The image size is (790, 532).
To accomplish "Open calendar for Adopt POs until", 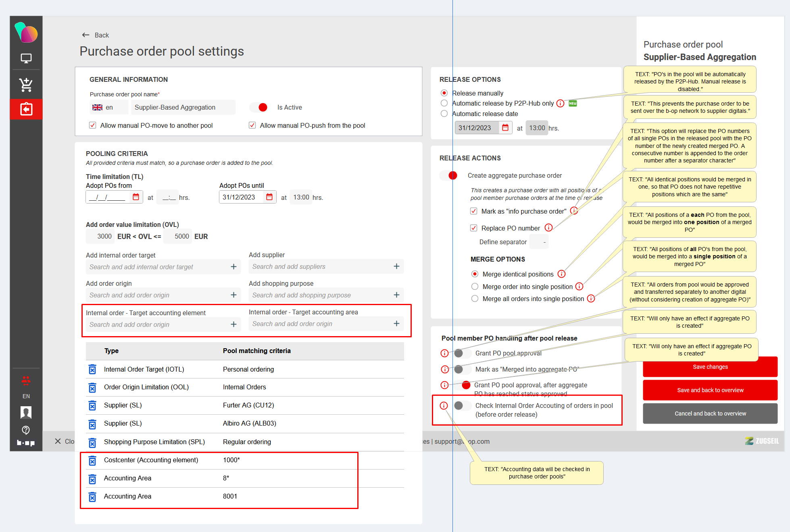I will [269, 197].
